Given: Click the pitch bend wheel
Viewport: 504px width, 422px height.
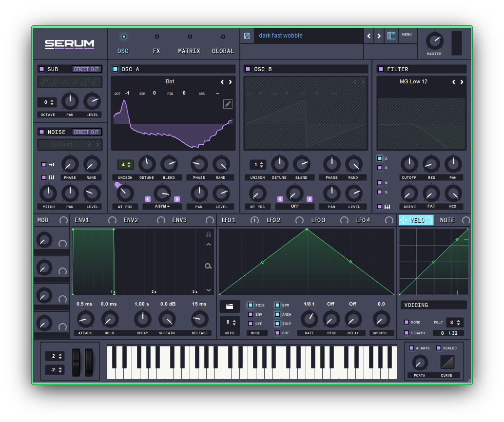Looking at the screenshot, I should [x=76, y=362].
